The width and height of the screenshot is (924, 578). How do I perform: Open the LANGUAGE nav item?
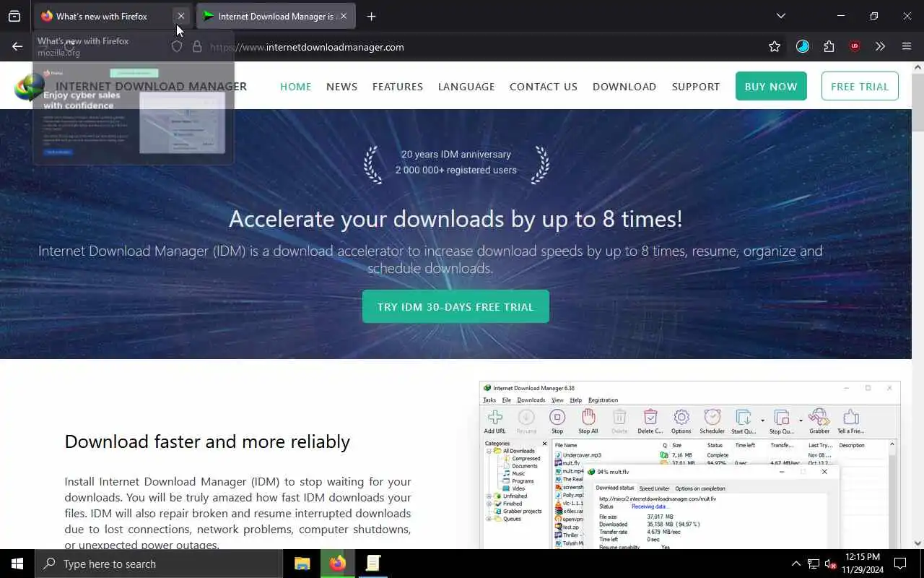pyautogui.click(x=466, y=87)
